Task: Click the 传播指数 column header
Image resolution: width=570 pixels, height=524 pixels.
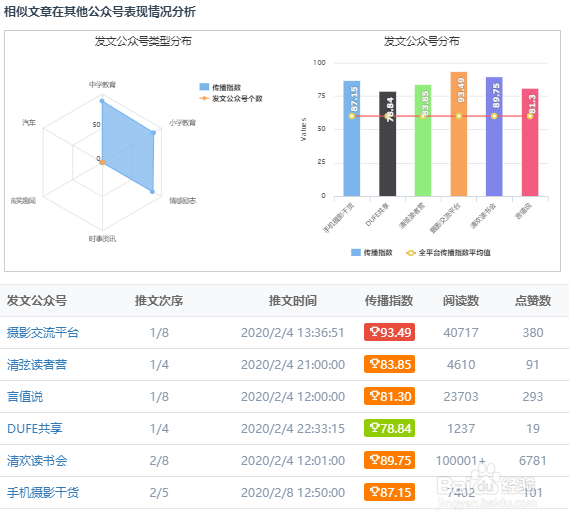Action: tap(389, 301)
